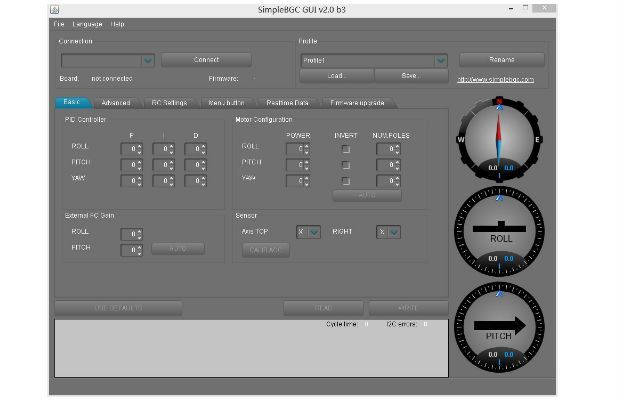
Task: Switch to the Advanced tab
Action: (x=116, y=103)
